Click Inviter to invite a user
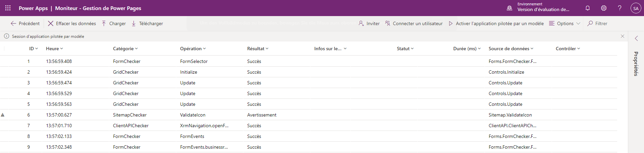644x153 pixels. pos(369,23)
